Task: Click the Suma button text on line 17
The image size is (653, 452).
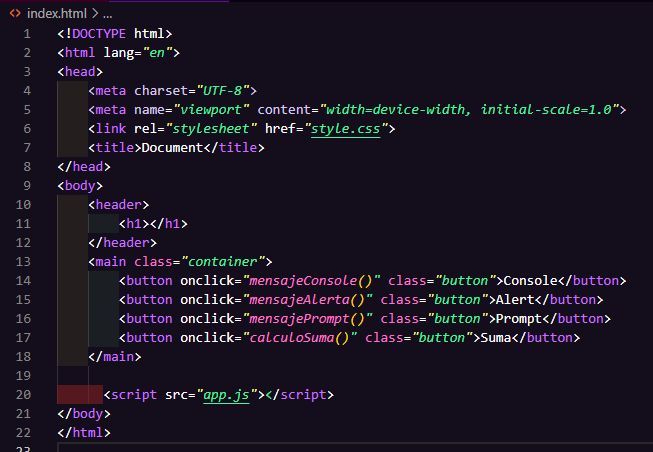Action: [496, 337]
